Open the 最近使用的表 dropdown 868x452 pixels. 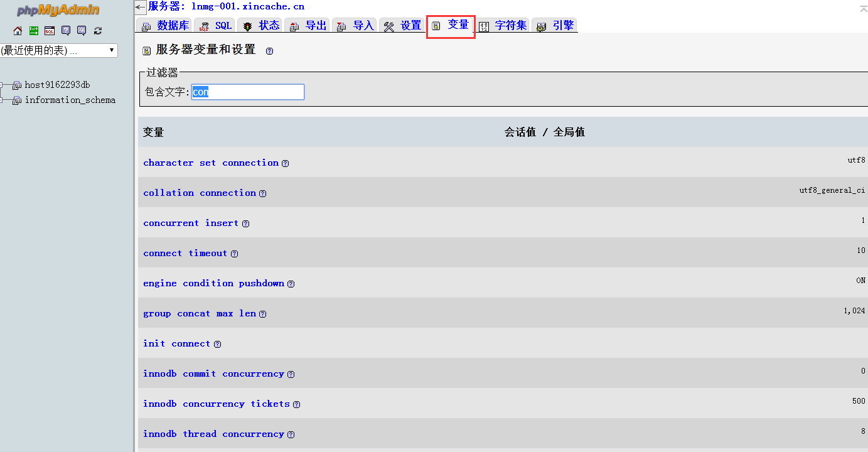tap(59, 50)
